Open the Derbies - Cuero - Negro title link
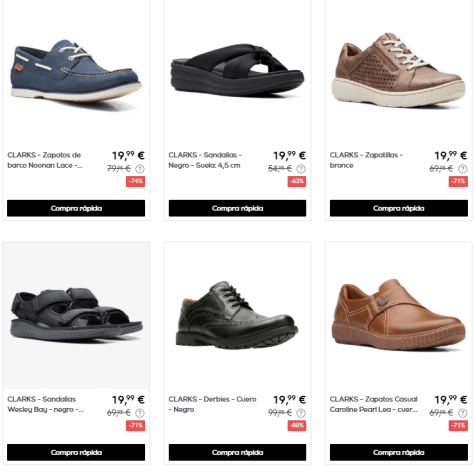This screenshot has width=475, height=471. tap(212, 404)
